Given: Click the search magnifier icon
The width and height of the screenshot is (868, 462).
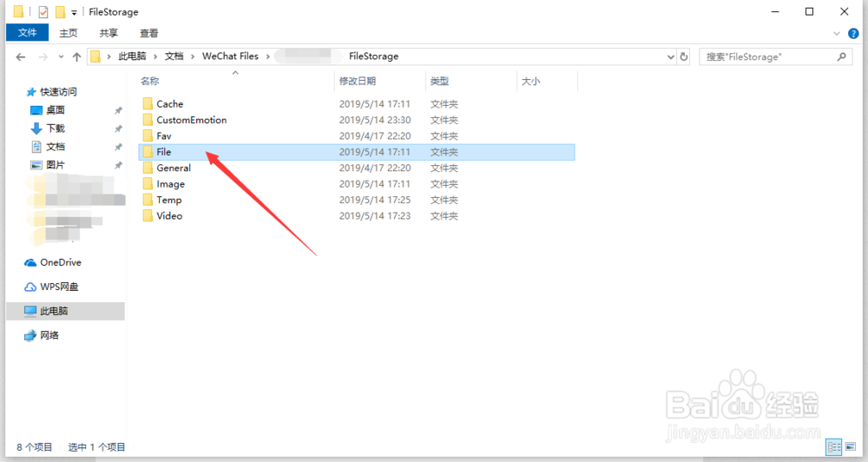Looking at the screenshot, I should click(841, 56).
